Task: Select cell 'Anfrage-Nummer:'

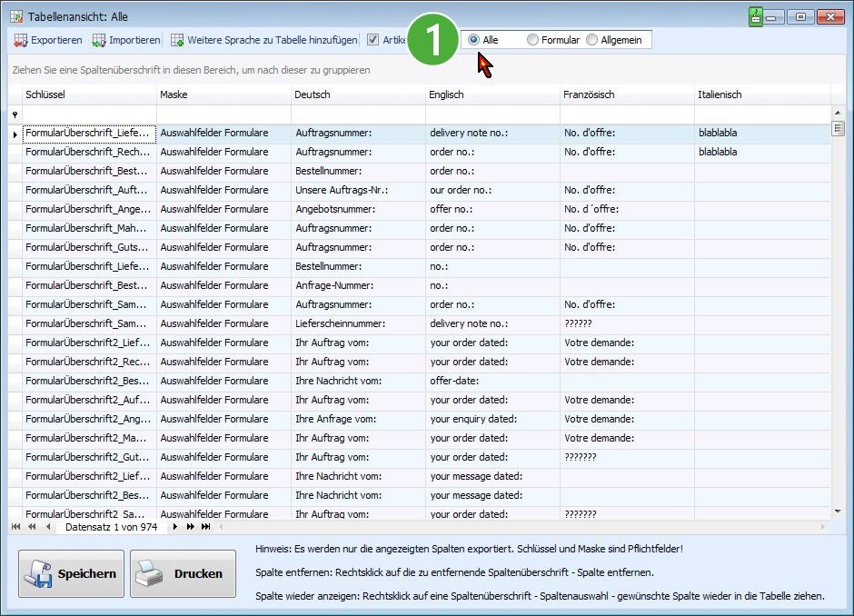Action: (358, 285)
